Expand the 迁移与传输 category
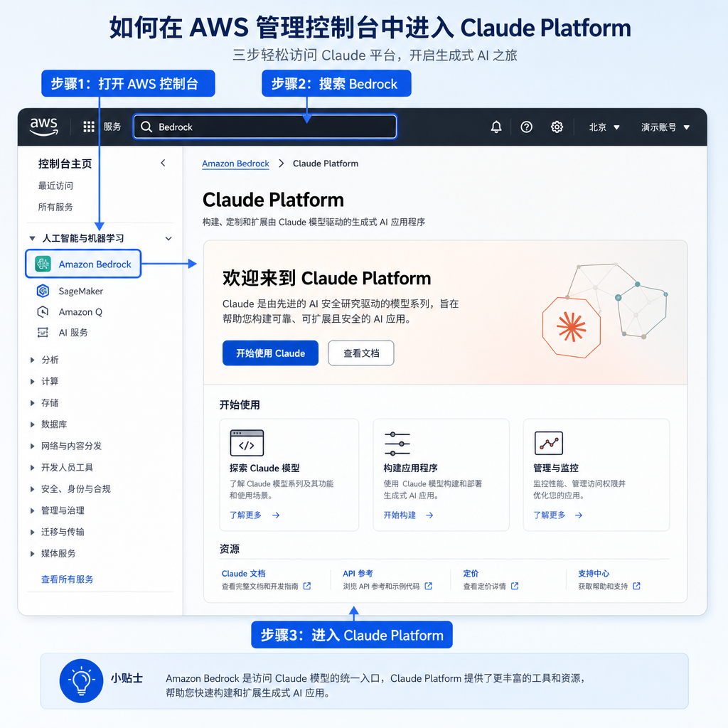Image resolution: width=728 pixels, height=728 pixels. pos(32,532)
